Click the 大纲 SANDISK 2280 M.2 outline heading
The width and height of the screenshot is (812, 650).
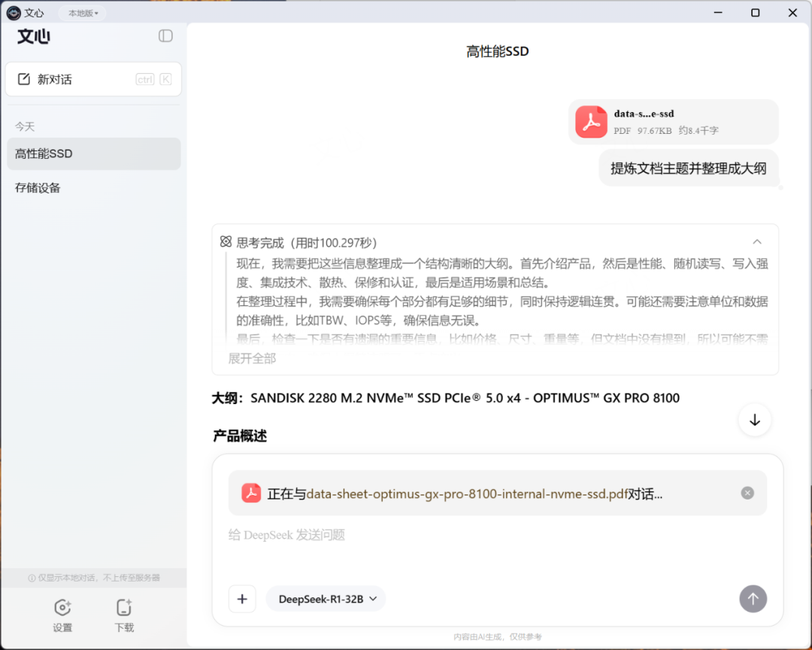click(445, 398)
